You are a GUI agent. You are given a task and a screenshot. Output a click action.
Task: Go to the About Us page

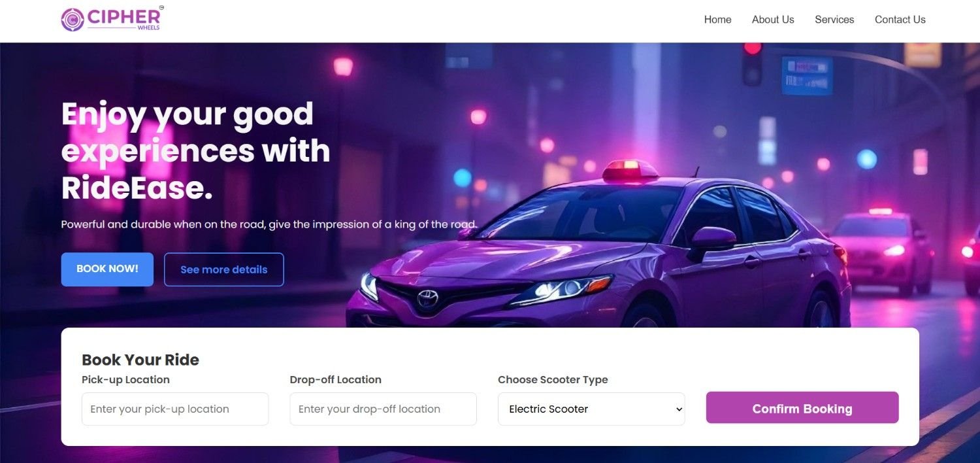tap(773, 20)
